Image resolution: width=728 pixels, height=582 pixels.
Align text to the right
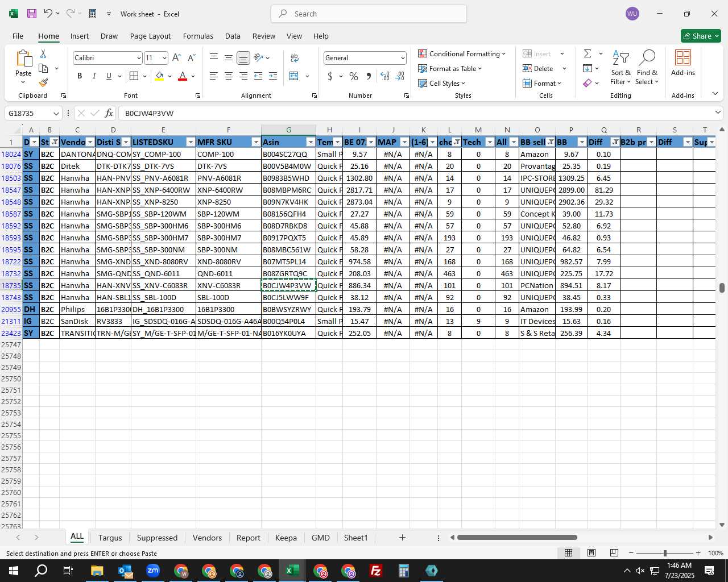(x=243, y=76)
